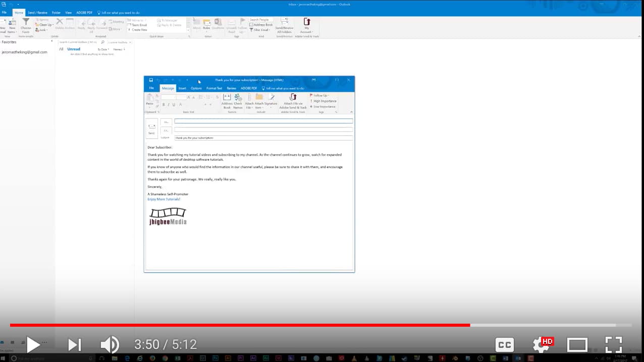The width and height of the screenshot is (644, 362).
Task: Insert a Signature into the message
Action: click(272, 100)
